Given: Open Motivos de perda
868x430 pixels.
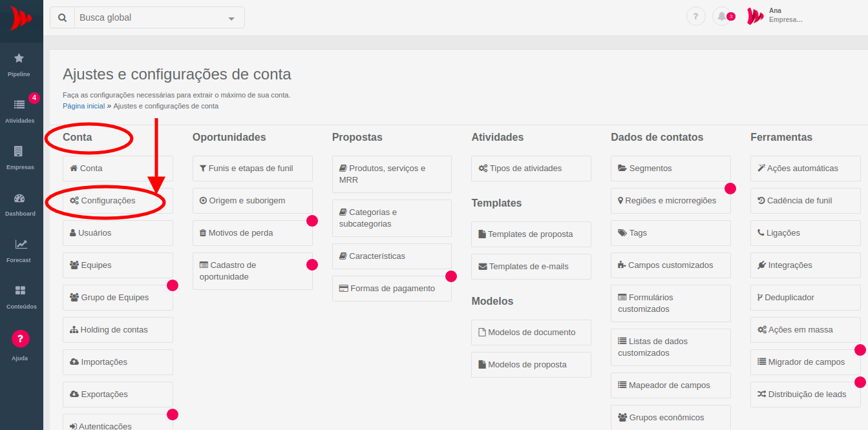Looking at the screenshot, I should click(x=253, y=233).
